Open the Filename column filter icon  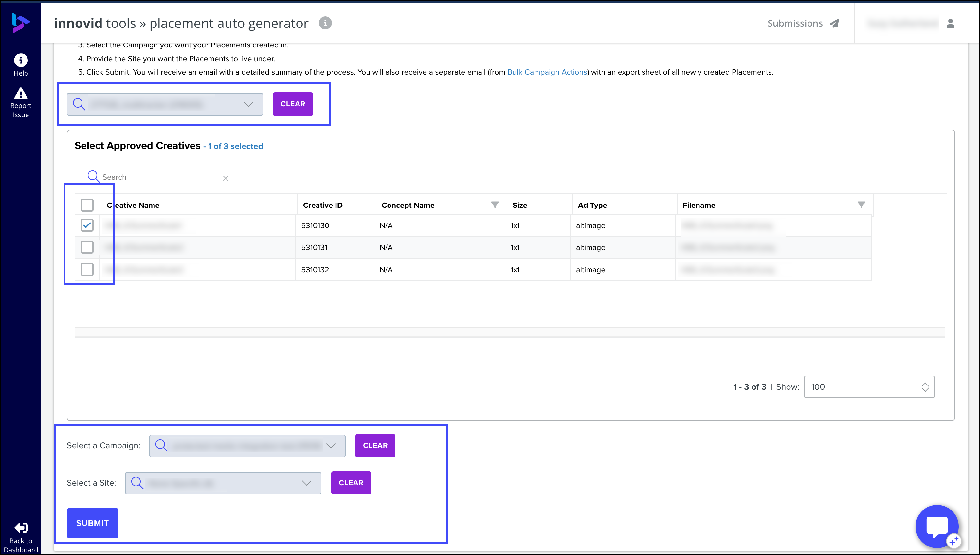[862, 205]
